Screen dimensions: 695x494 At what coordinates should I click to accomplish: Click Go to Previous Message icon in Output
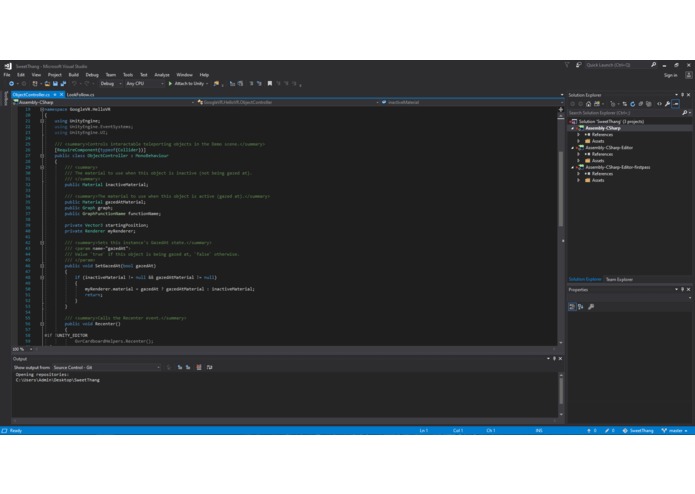pos(180,367)
